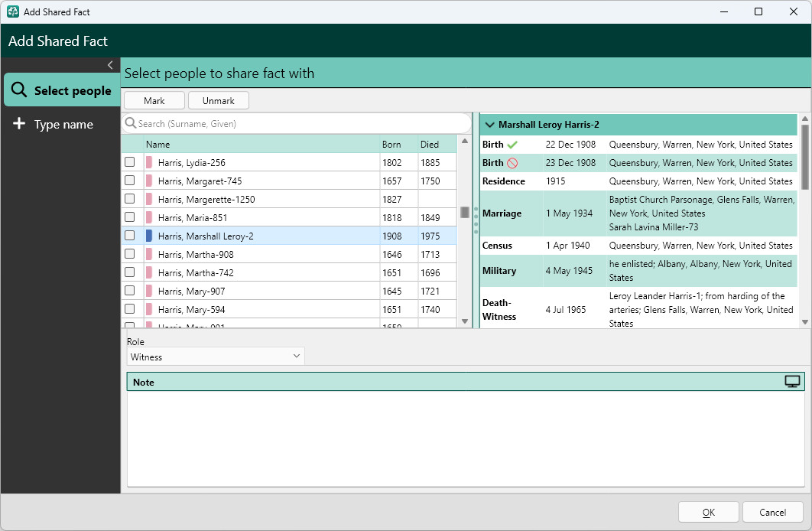The height and width of the screenshot is (531, 812).
Task: Click the Unmark button
Action: click(219, 100)
